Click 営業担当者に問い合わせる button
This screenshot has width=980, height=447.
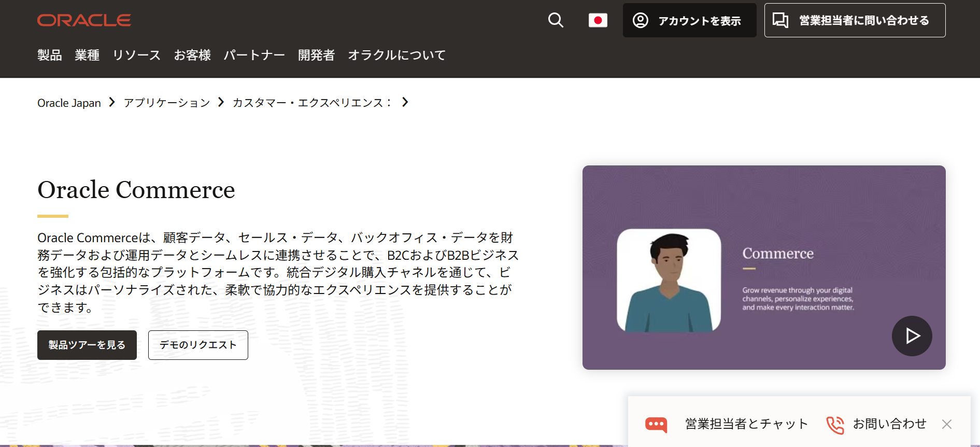click(x=855, y=20)
